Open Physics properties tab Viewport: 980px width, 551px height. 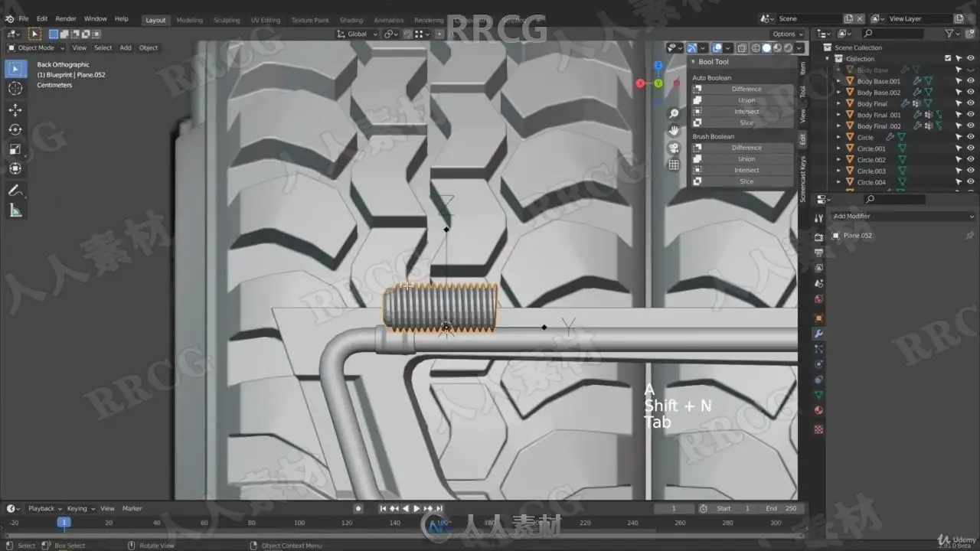[818, 364]
